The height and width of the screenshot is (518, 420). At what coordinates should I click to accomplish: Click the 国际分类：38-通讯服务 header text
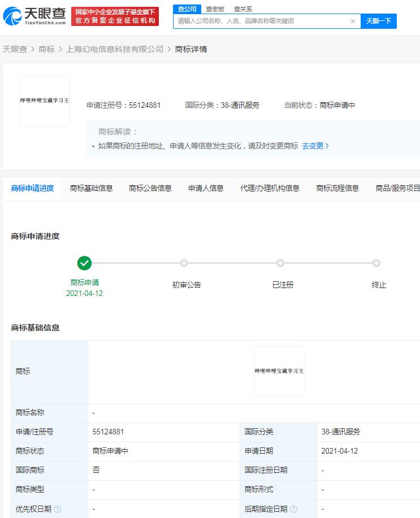tap(222, 106)
